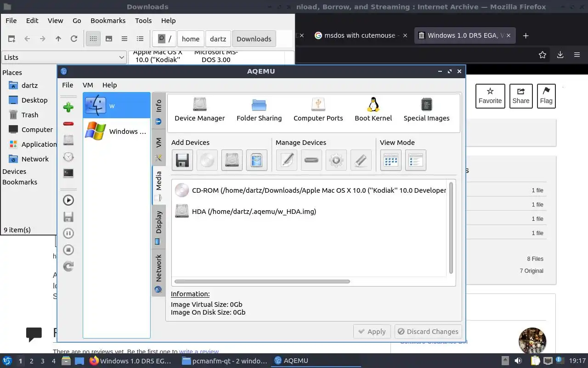The image size is (588, 368).
Task: Click vertical scrollbar of device list
Action: tap(451, 228)
